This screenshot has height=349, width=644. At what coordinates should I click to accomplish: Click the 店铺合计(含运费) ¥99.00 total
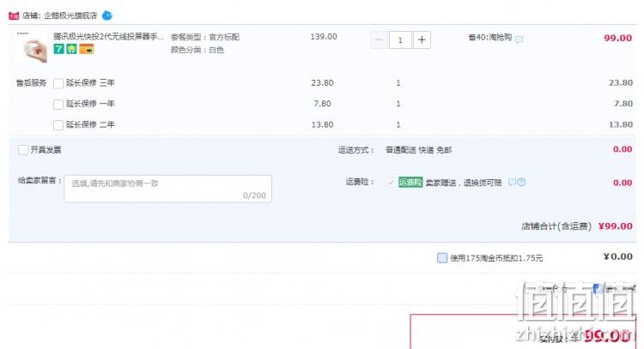(x=577, y=226)
